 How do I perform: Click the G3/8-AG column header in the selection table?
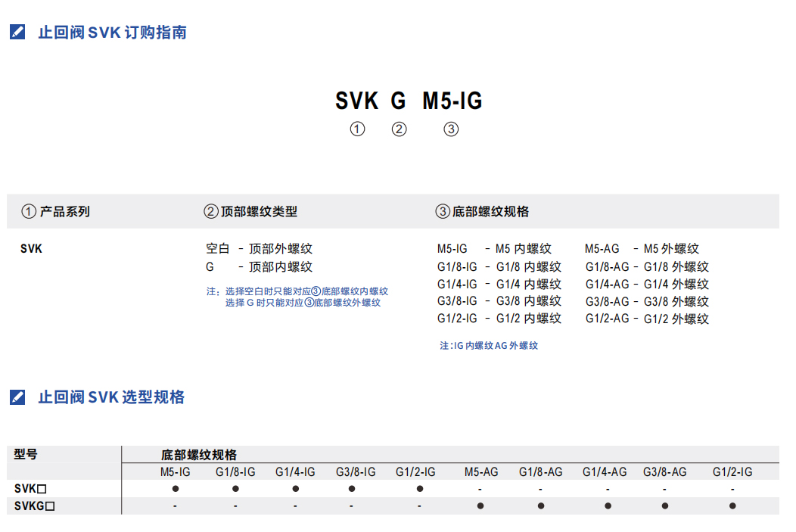[x=665, y=472]
